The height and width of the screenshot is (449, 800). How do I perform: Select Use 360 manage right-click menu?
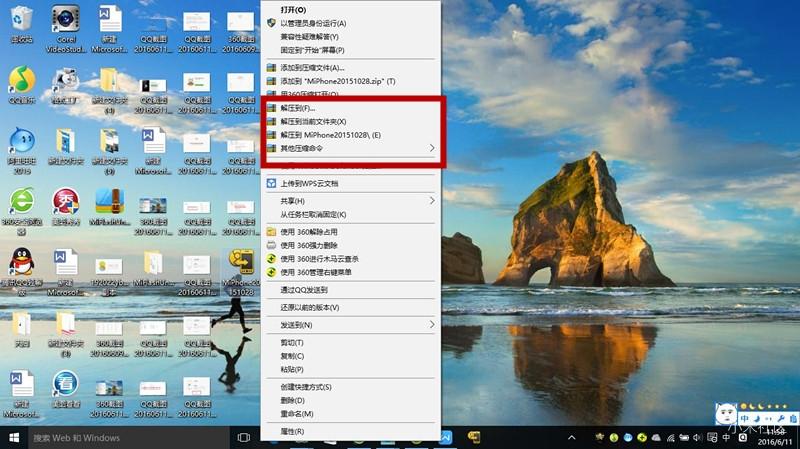350,272
